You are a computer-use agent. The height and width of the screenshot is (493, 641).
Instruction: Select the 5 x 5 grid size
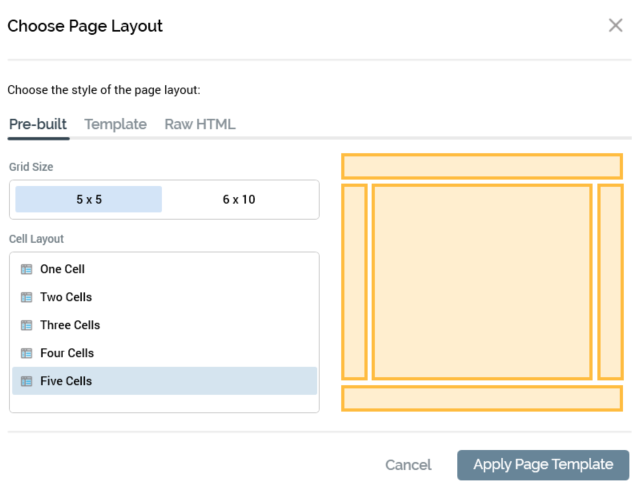pos(89,199)
